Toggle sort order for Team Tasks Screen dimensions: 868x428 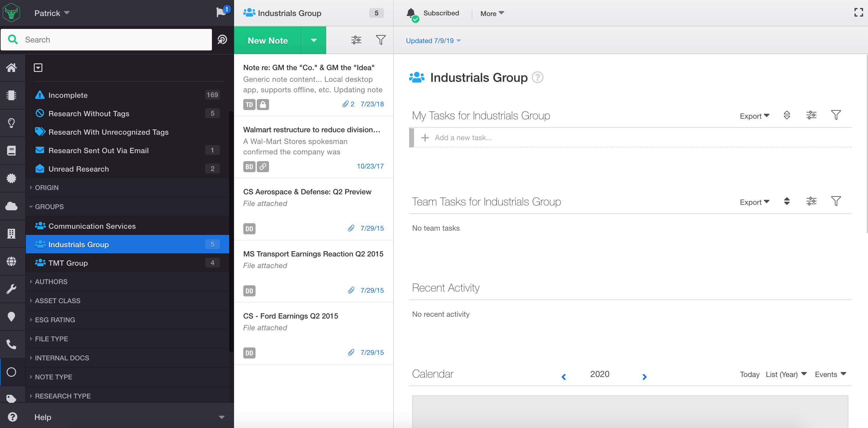pos(787,201)
